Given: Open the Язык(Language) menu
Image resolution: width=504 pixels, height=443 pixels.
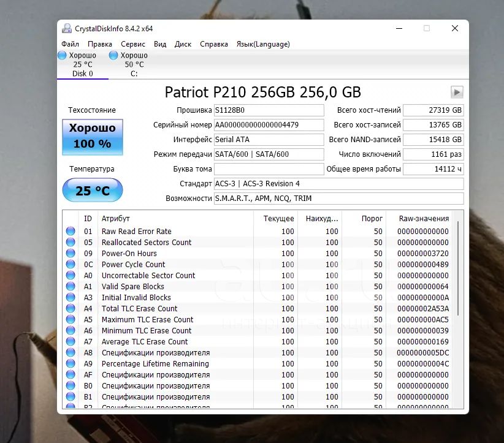Looking at the screenshot, I should click(263, 44).
